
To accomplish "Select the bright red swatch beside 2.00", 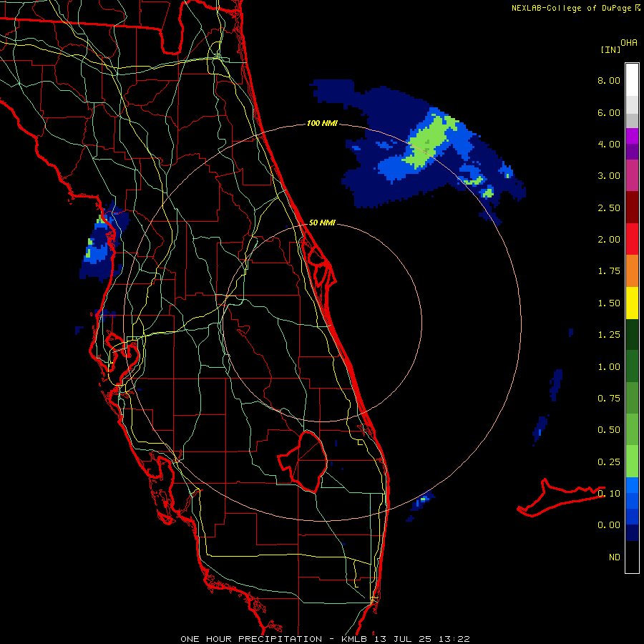I will click(x=632, y=239).
